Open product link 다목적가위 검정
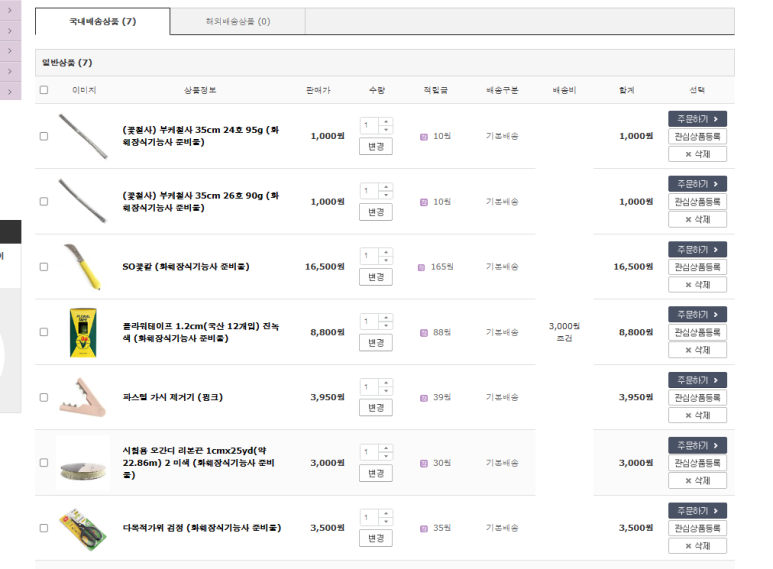Viewport: 773px width, 569px height. click(x=202, y=528)
